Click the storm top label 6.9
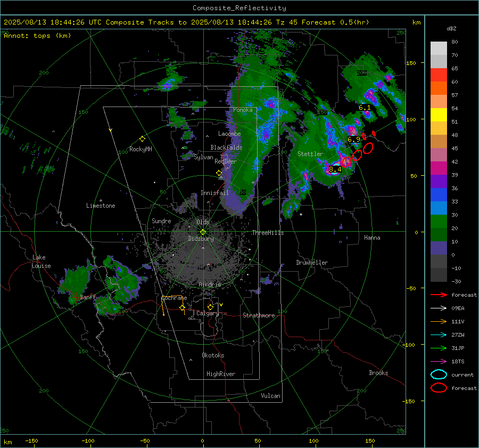 (354, 140)
